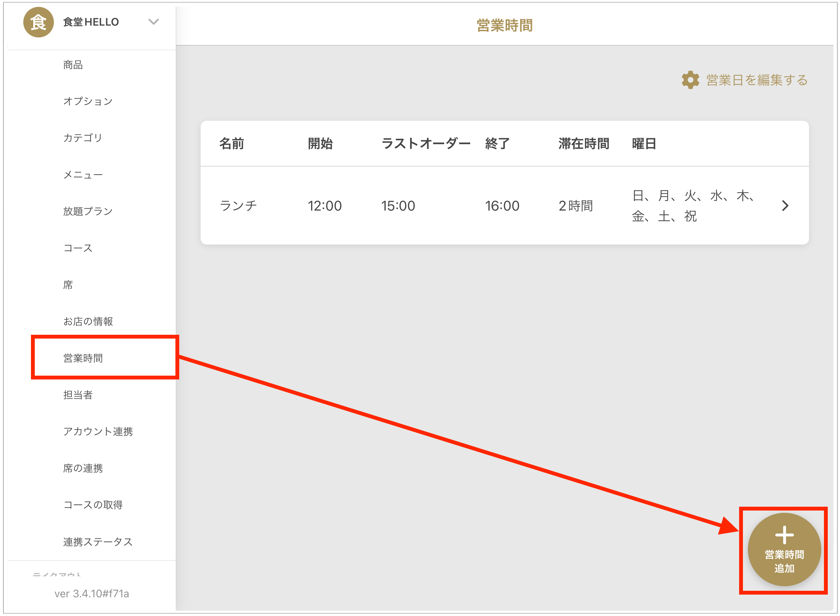Navigate to アカウント連携 settings
The image size is (840, 616).
[x=98, y=431]
